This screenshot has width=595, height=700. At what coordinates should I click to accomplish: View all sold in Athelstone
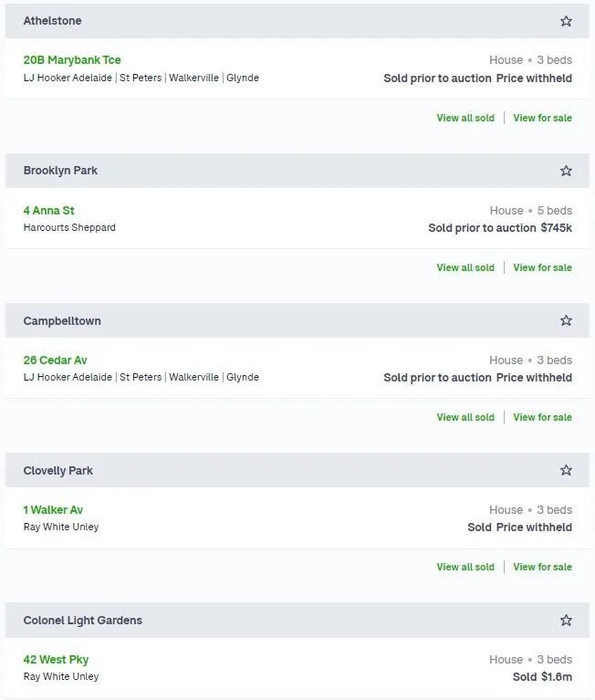[x=465, y=118]
